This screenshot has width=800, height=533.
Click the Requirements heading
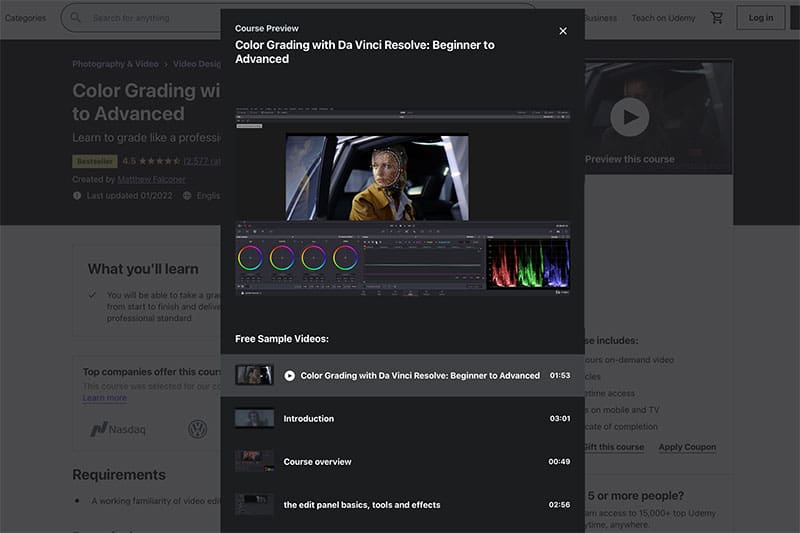119,475
